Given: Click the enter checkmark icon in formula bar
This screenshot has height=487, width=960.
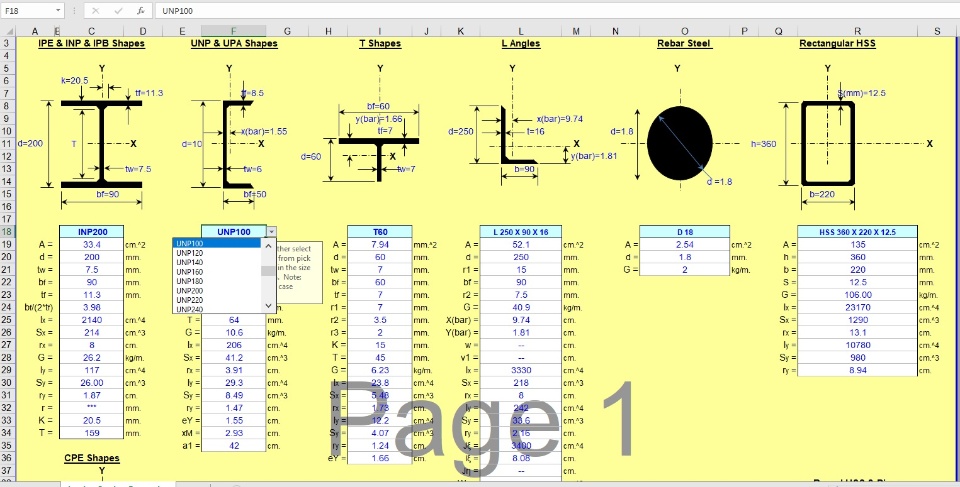Looking at the screenshot, I should pyautogui.click(x=118, y=10).
